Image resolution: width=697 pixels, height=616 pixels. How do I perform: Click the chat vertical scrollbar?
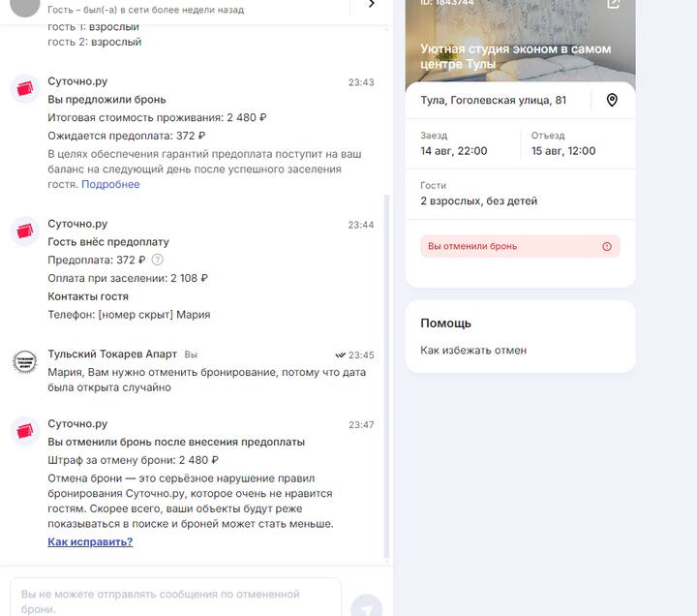coord(386,376)
